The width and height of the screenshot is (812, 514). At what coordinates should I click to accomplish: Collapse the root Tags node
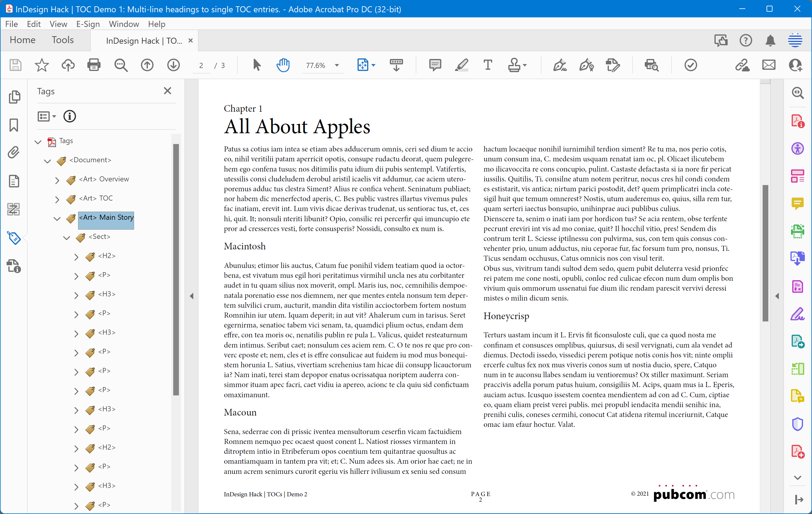click(x=38, y=142)
